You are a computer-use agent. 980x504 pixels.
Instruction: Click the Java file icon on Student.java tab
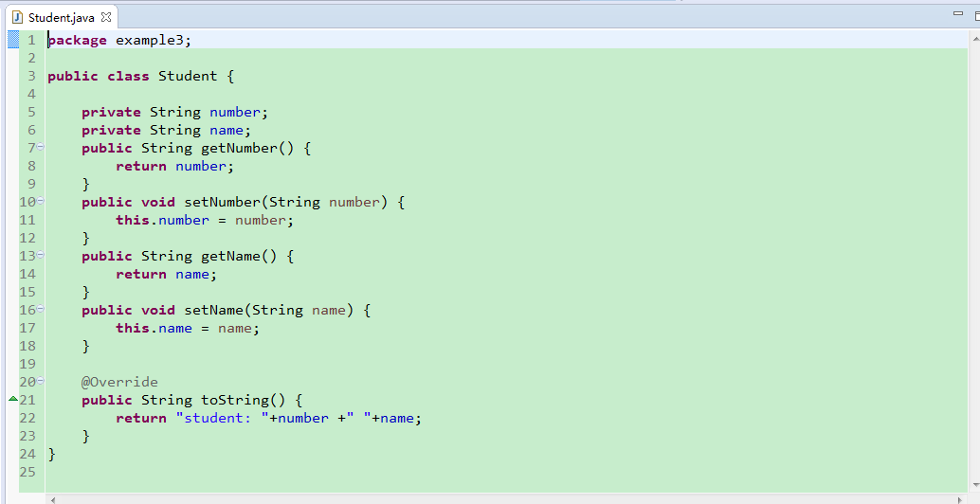coord(18,17)
